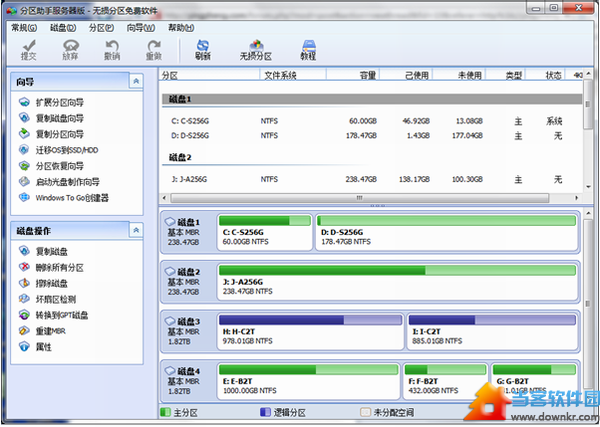The image size is (600, 427).
Task: Select the E: E-B2T 1000.00GB partition block
Action: [x=308, y=381]
